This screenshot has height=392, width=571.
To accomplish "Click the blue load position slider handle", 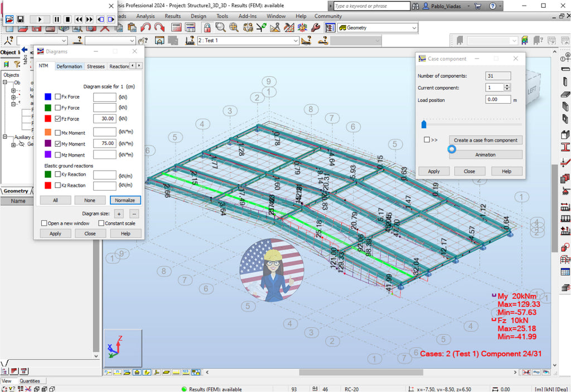I will [x=424, y=124].
